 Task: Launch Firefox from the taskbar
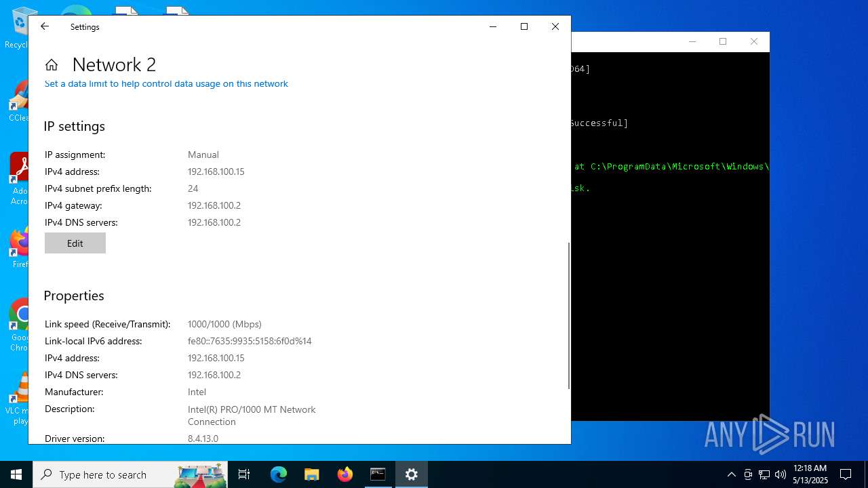345,474
